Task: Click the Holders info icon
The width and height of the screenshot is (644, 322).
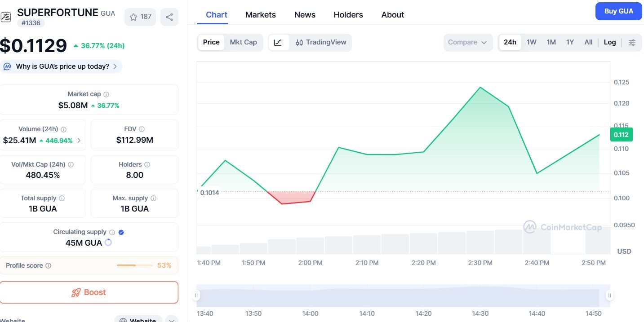Action: coord(147,165)
